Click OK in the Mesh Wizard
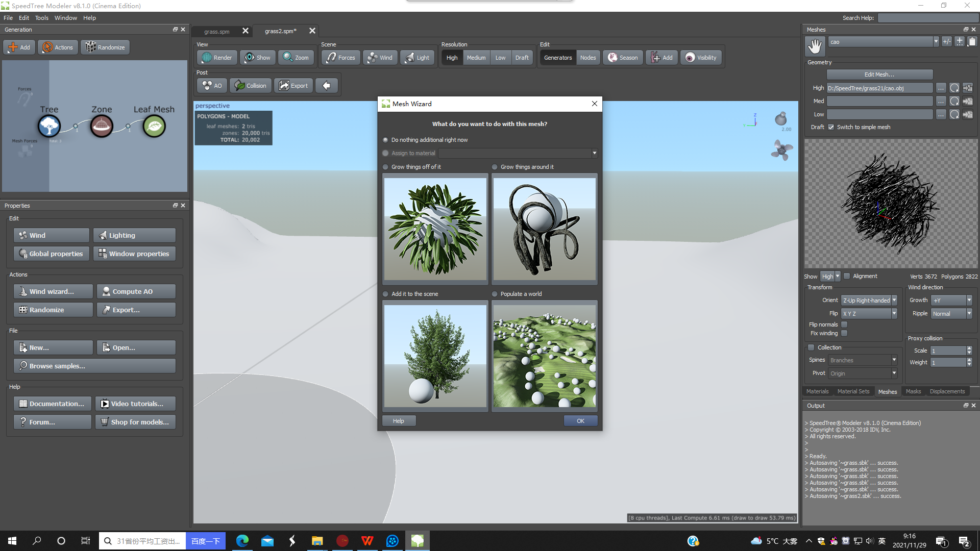The width and height of the screenshot is (980, 551). tap(580, 420)
